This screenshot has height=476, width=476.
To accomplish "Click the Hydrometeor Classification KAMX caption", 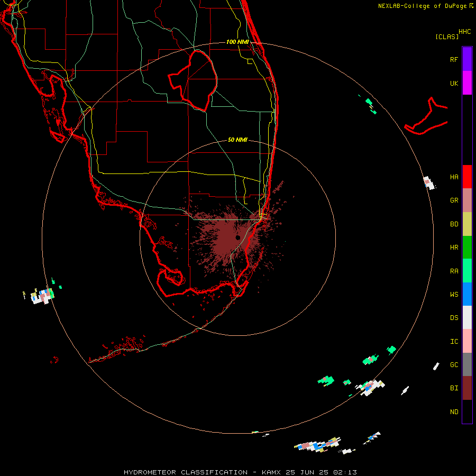I will click(x=240, y=472).
